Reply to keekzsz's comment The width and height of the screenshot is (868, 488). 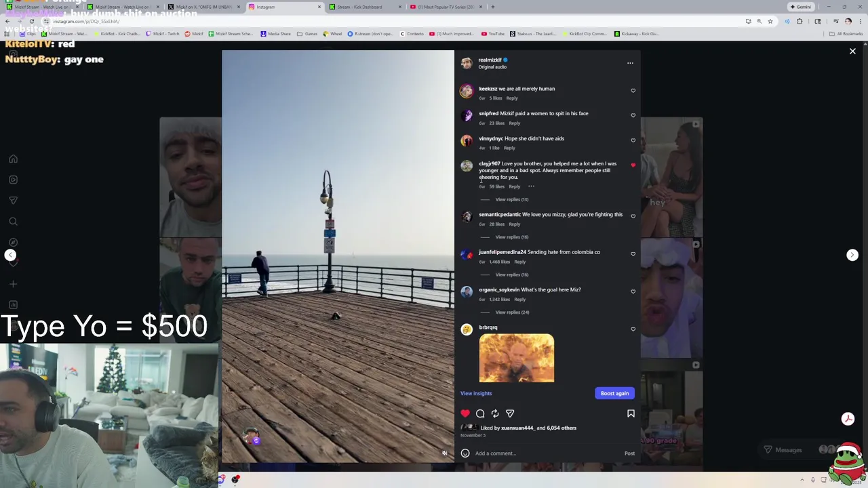(512, 98)
